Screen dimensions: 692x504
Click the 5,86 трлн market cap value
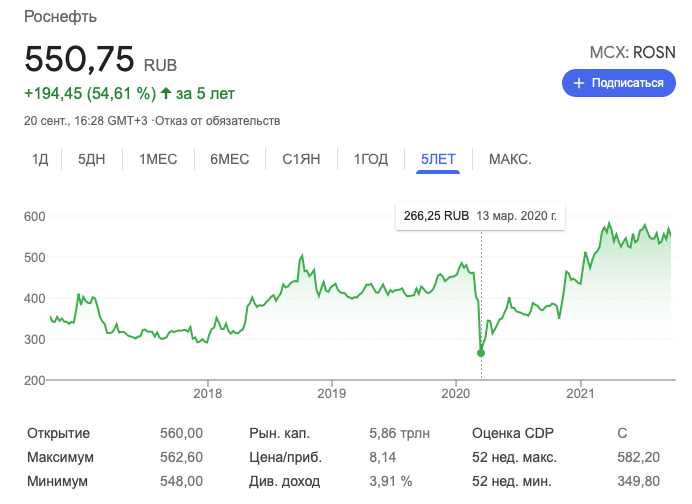[x=399, y=433]
